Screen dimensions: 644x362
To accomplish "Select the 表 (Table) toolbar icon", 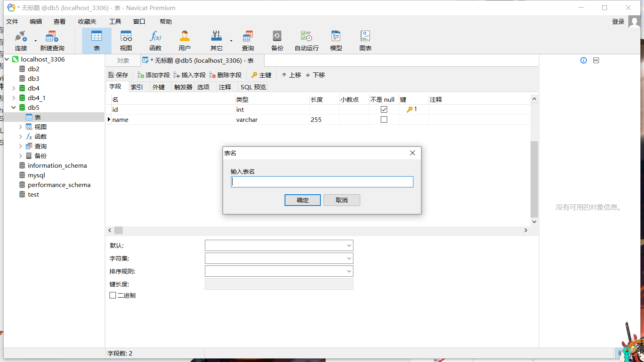I will coord(97,41).
